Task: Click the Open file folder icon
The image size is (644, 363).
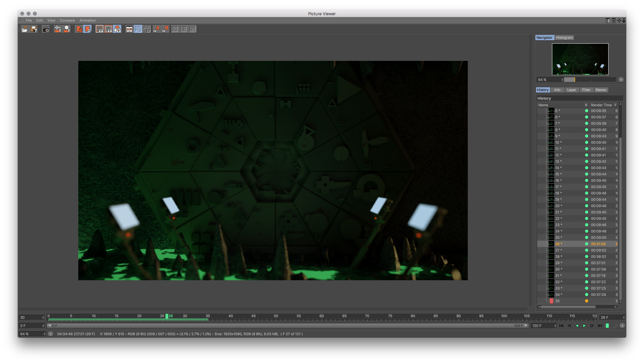Action: 24,29
